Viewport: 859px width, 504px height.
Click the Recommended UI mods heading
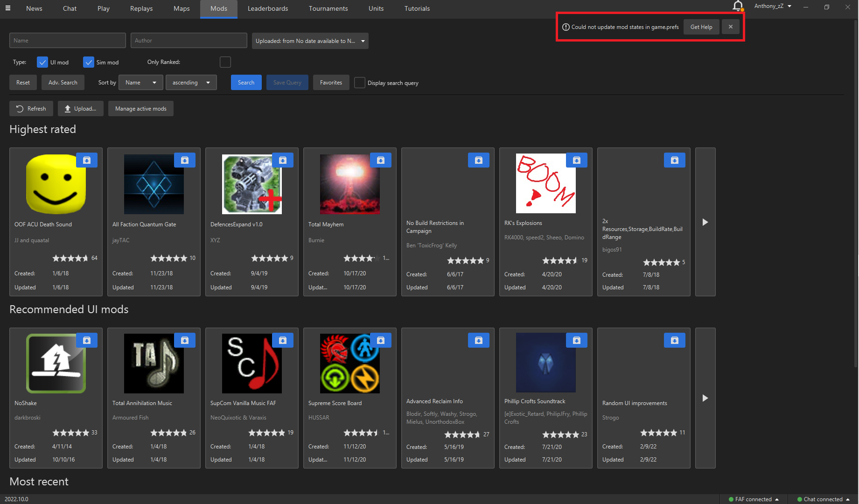[69, 309]
